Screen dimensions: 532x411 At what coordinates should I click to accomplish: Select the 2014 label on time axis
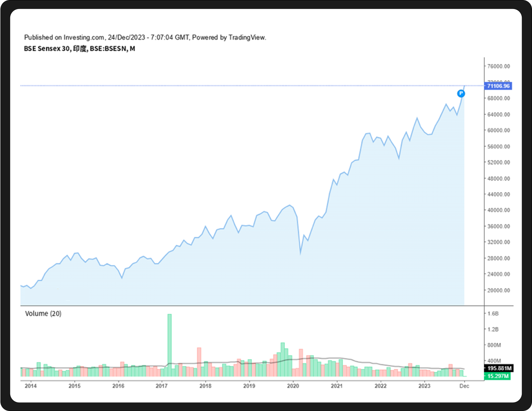(30, 386)
